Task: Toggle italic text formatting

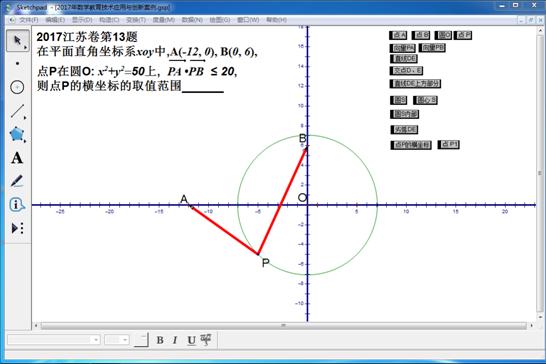Action: tap(175, 340)
